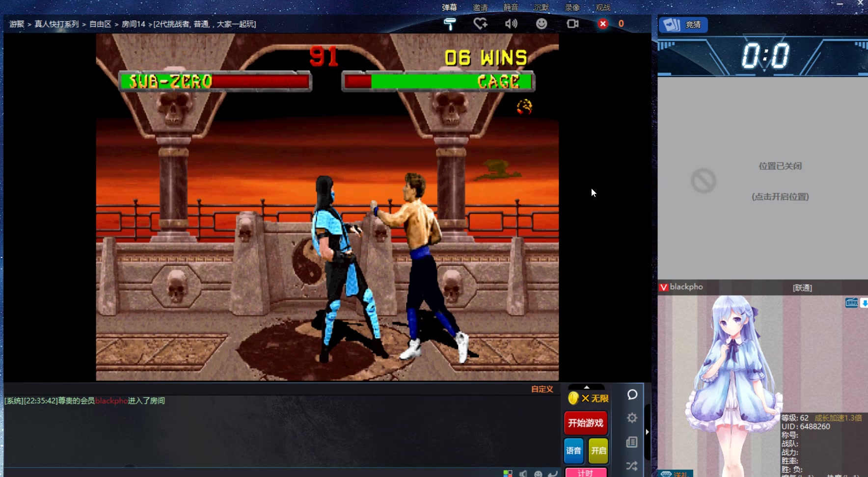Click the blackpho username in the player panel
The width and height of the screenshot is (868, 477).
point(686,287)
